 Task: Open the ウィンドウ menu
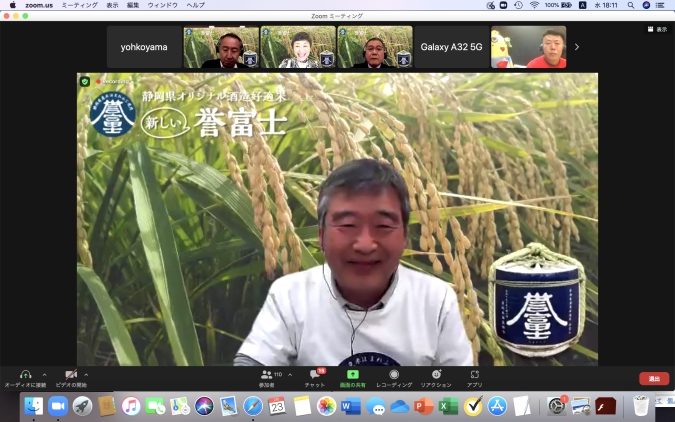(x=163, y=5)
